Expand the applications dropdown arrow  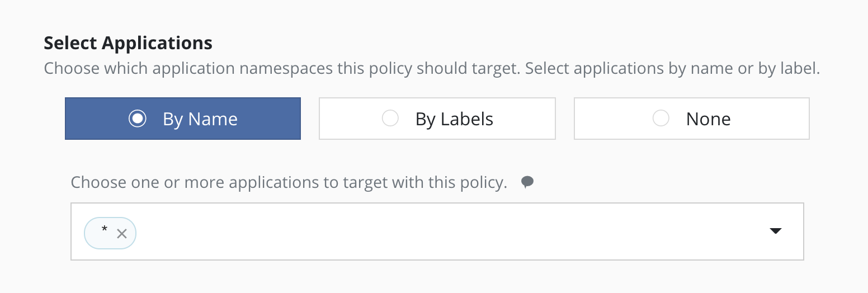click(x=775, y=231)
